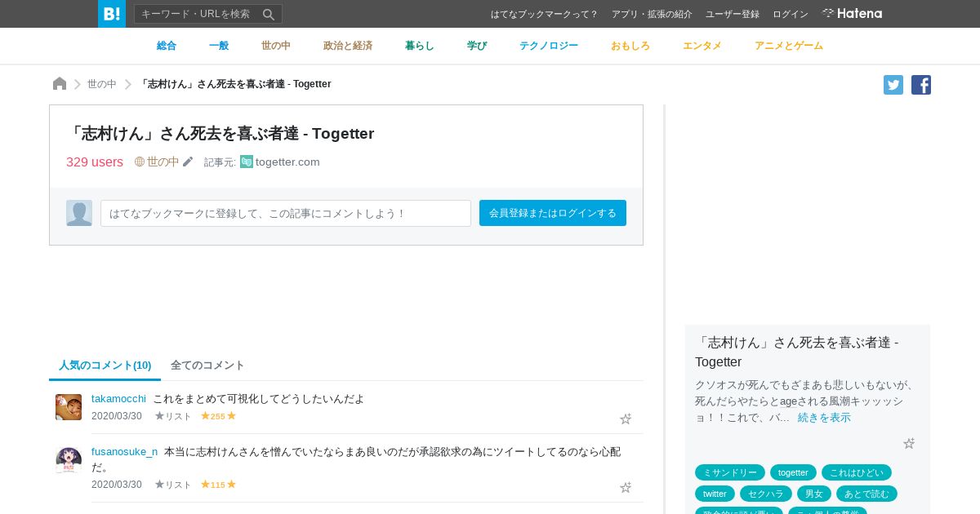Select the 世の中 category in navigation
Screen dimensions: 980x514
coord(276,46)
